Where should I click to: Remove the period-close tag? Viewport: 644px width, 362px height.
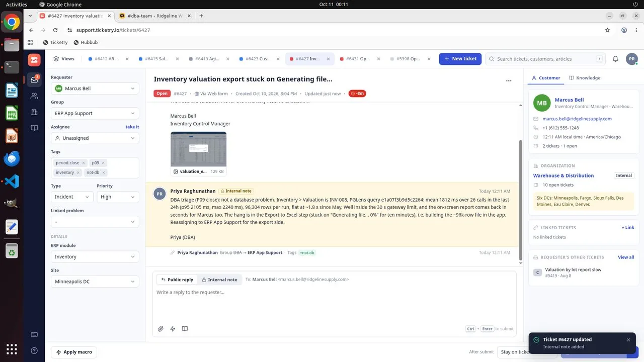point(84,163)
